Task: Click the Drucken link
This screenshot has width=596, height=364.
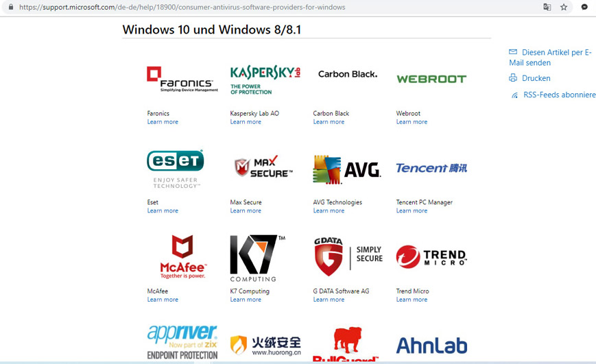Action: (x=536, y=78)
